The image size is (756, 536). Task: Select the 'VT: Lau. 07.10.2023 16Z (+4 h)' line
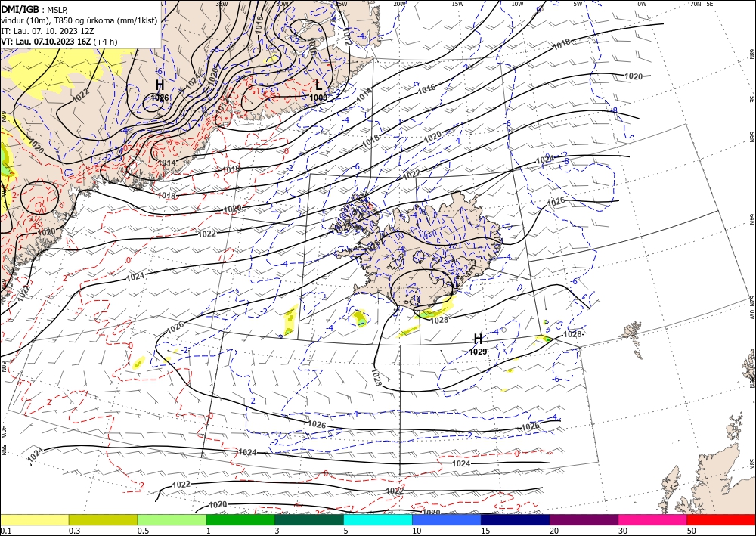(x=59, y=42)
